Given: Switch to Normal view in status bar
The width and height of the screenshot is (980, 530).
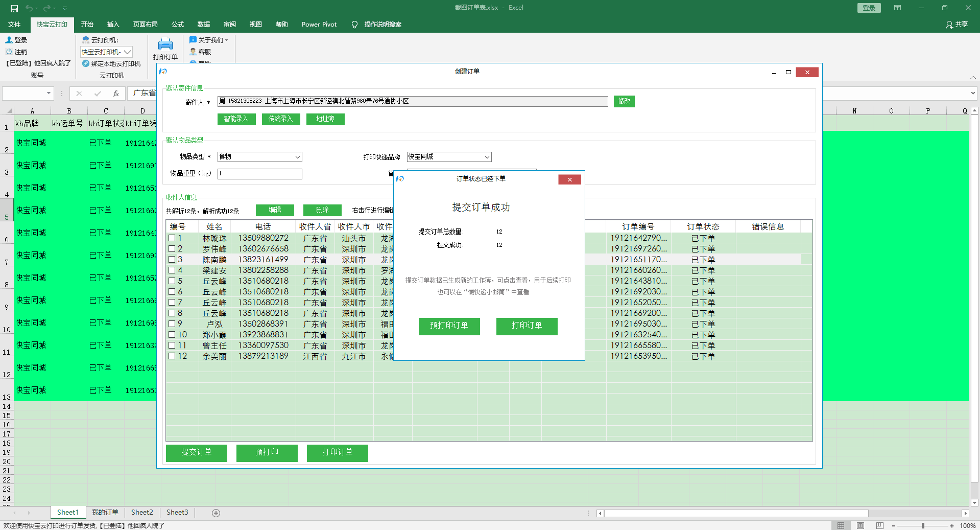Looking at the screenshot, I should 841,525.
